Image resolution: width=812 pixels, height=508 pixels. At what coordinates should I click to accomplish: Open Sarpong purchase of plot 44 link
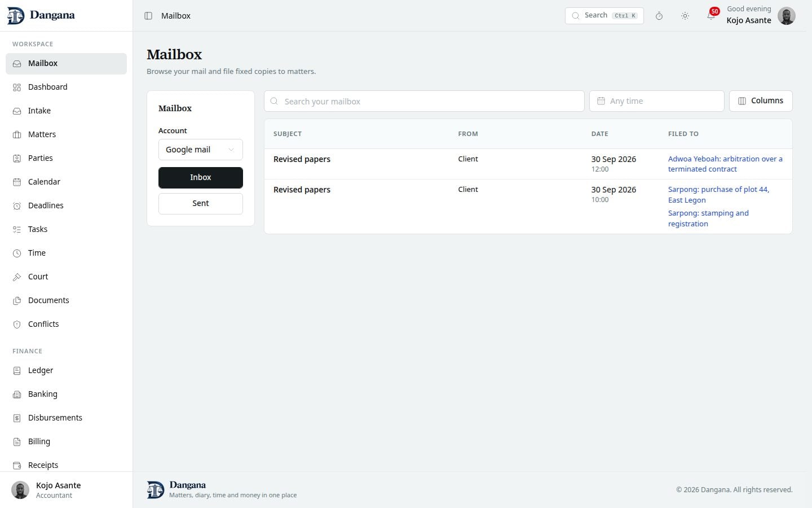click(x=718, y=195)
